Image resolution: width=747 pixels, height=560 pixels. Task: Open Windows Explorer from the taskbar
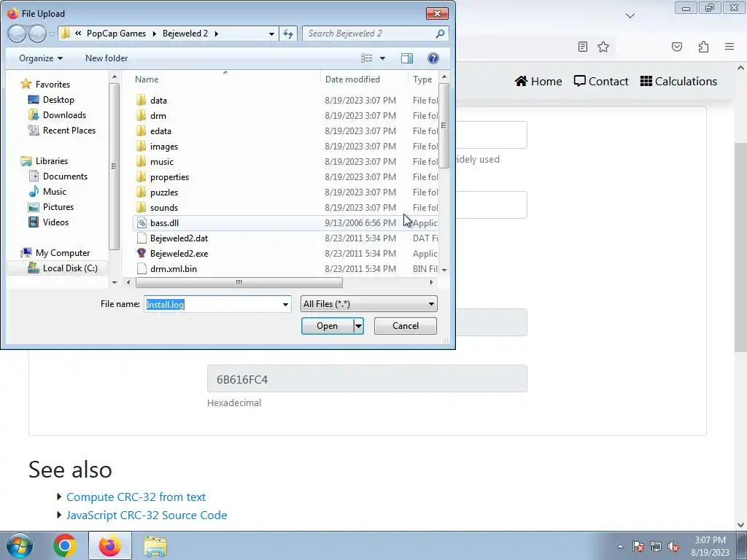155,545
